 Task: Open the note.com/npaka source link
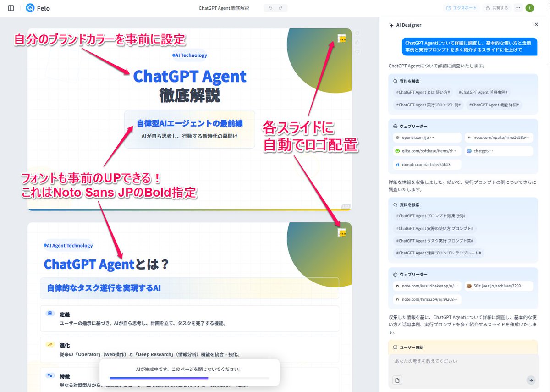499,138
